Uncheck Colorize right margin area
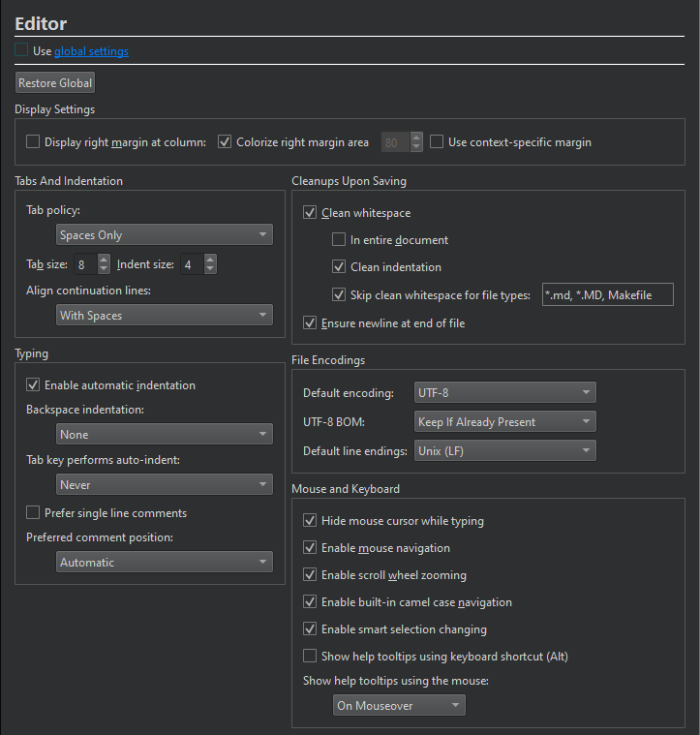The image size is (700, 735). coord(226,142)
